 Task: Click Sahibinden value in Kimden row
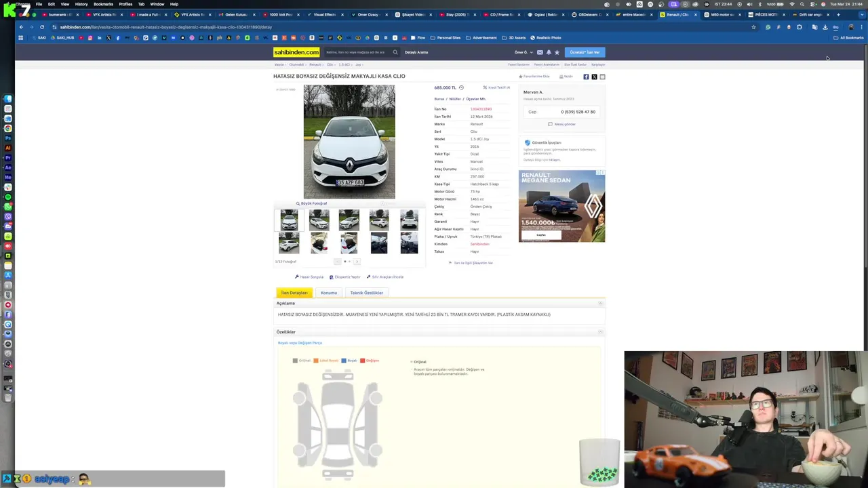[479, 244]
